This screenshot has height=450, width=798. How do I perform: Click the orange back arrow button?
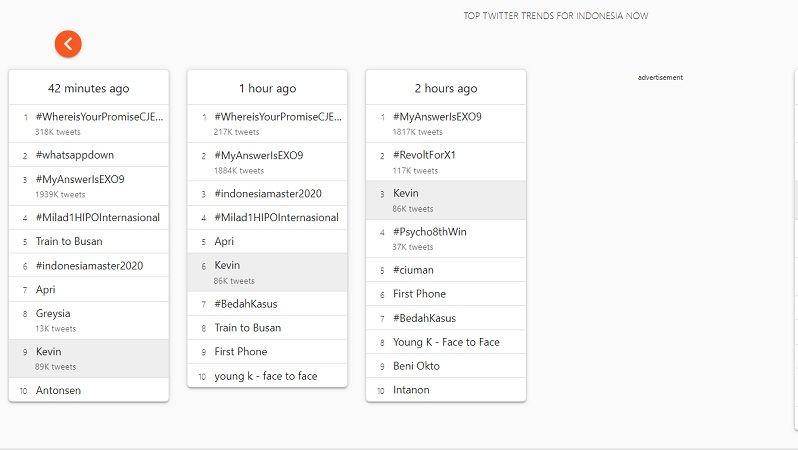[68, 44]
